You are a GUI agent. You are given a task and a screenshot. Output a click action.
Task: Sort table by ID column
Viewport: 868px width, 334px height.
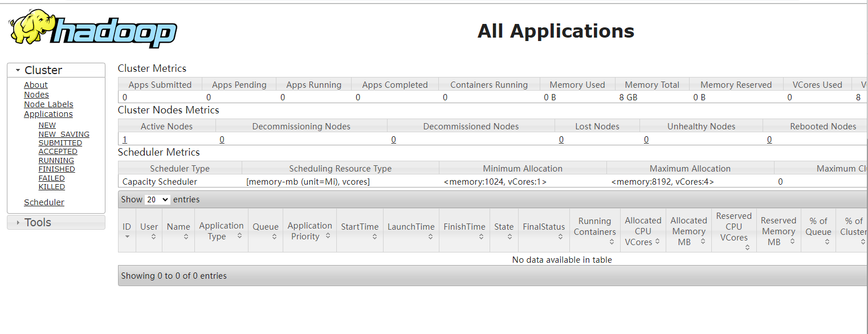point(127,230)
